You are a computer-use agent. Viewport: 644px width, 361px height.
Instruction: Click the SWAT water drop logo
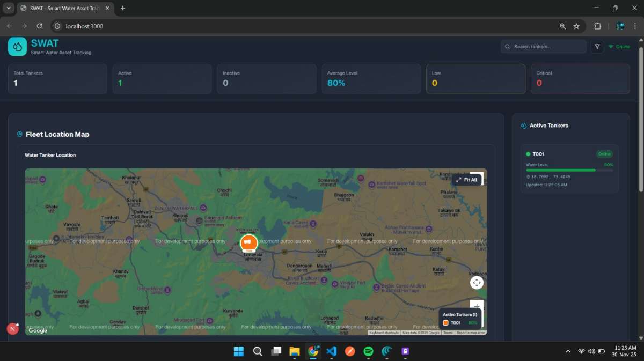click(x=17, y=47)
